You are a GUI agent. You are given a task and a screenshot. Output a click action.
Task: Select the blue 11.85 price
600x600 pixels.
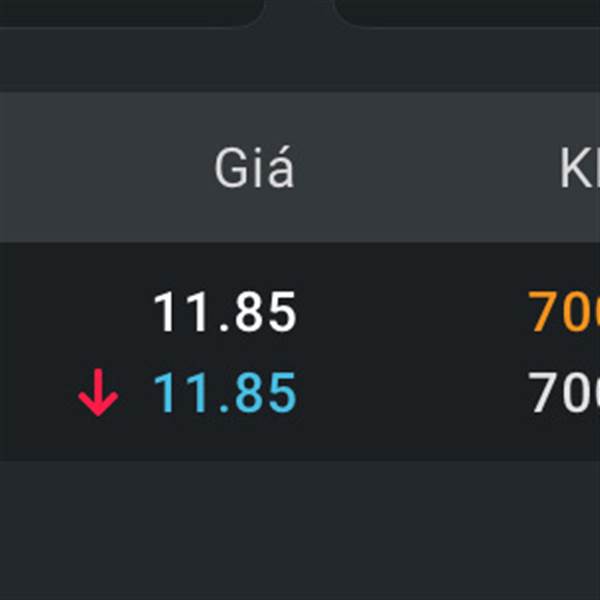click(225, 395)
